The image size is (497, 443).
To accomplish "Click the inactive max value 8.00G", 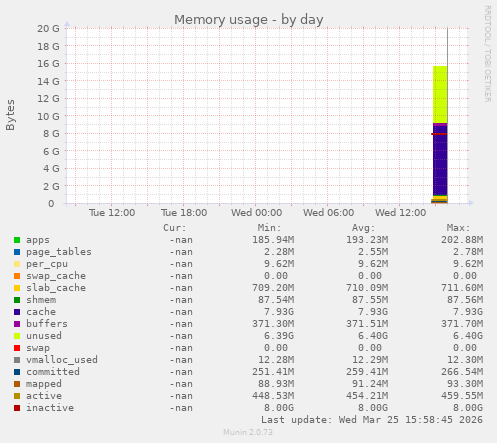I will point(468,408).
